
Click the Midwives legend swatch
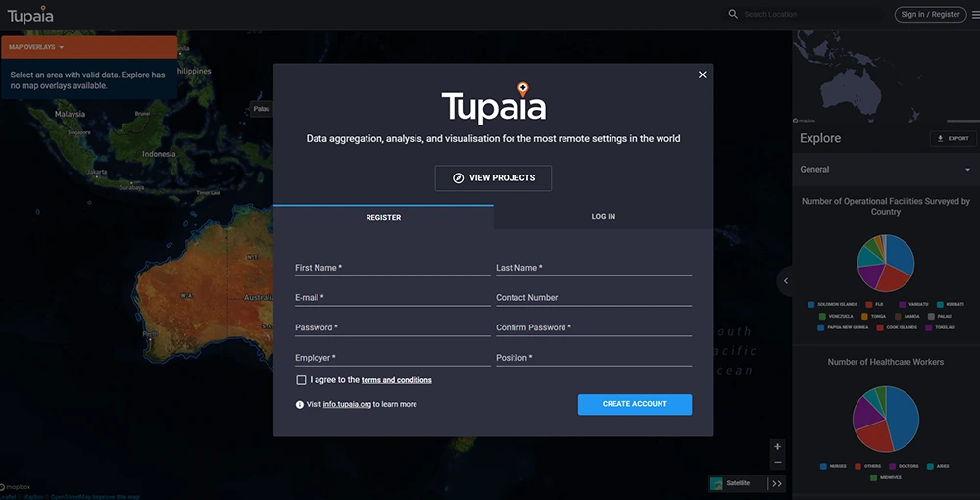coord(874,478)
